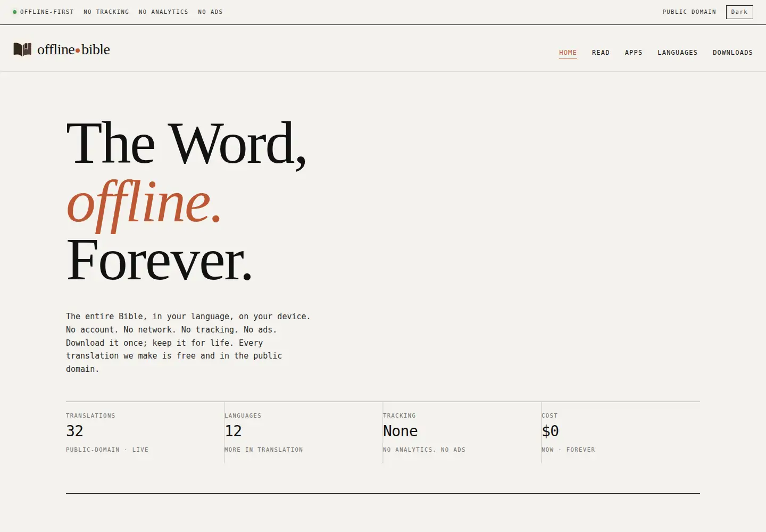The image size is (766, 532).
Task: Click the COST stat value $0
Action: coord(550,431)
